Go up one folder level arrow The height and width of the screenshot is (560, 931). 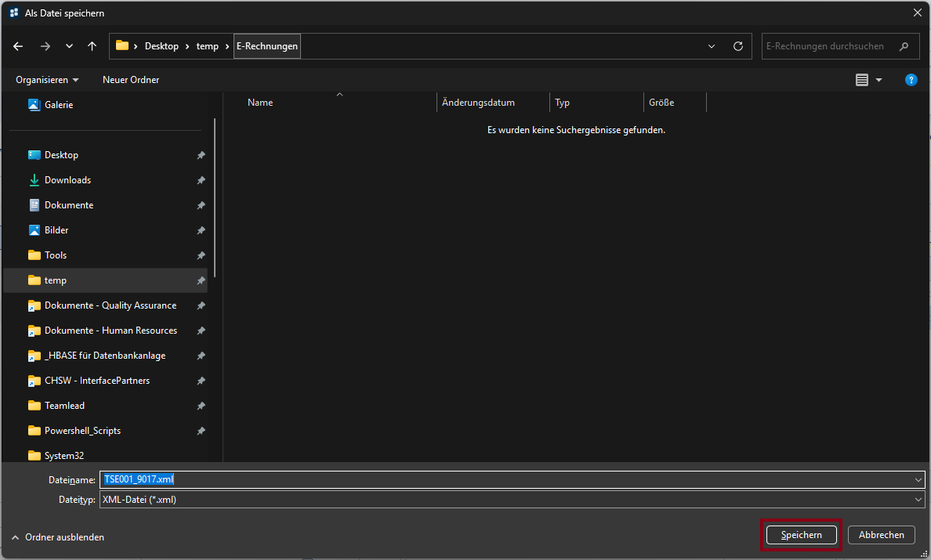92,46
